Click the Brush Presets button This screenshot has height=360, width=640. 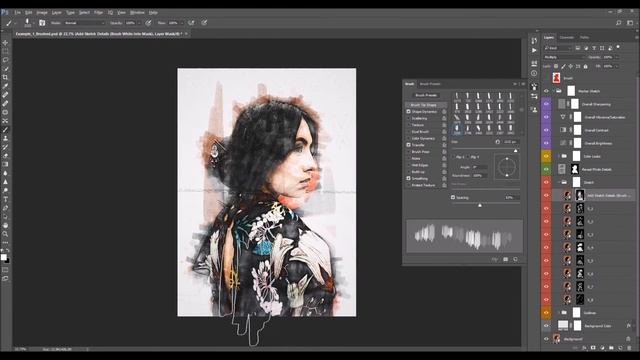[426, 95]
